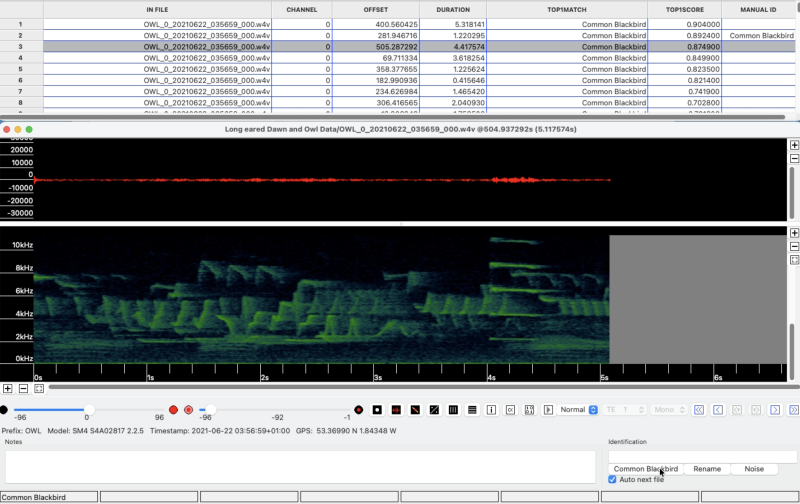This screenshot has height=504, width=800.
Task: Zoom out the time axis with minus icon below spectrogram
Action: coord(23,389)
